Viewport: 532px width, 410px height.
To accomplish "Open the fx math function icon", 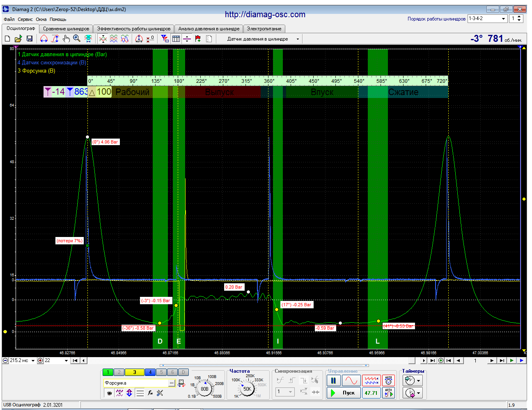I will point(150,393).
